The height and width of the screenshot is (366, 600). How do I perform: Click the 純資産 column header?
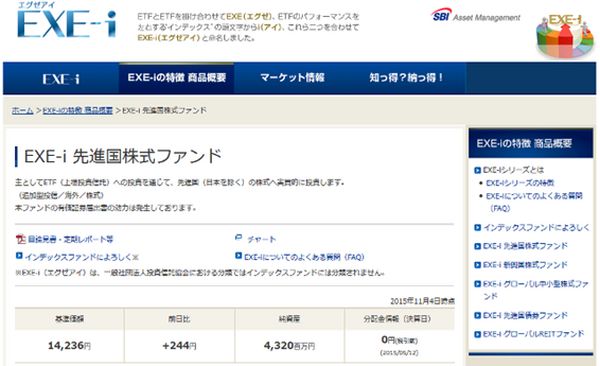pyautogui.click(x=289, y=319)
